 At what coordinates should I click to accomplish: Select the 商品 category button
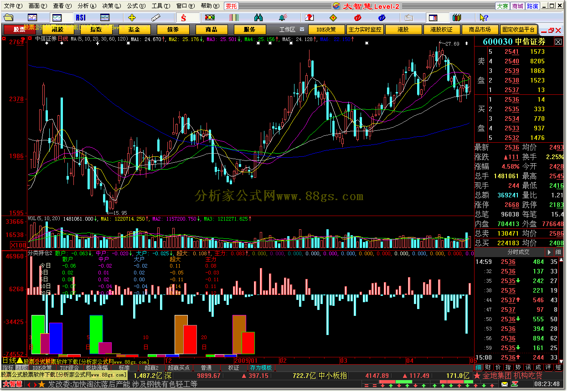click(212, 29)
